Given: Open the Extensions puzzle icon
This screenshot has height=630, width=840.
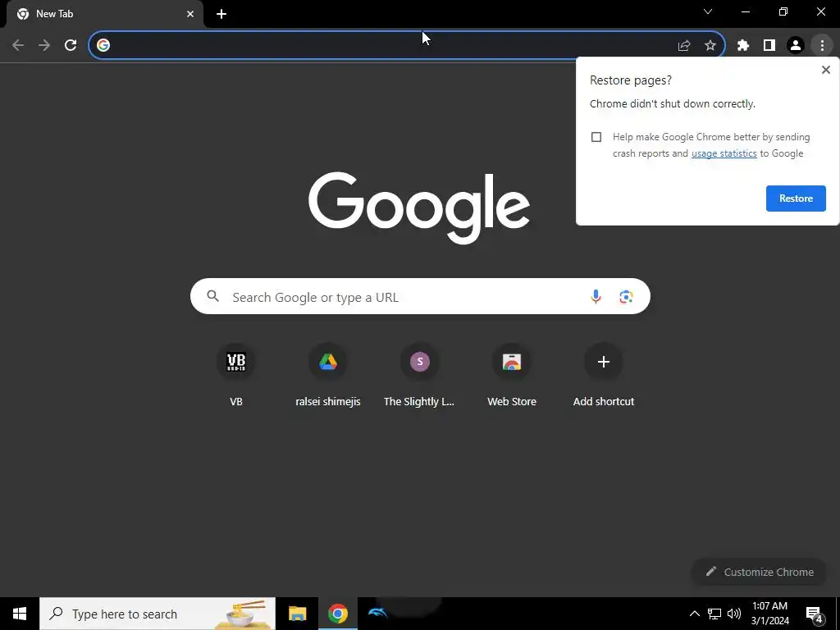Looking at the screenshot, I should (743, 46).
